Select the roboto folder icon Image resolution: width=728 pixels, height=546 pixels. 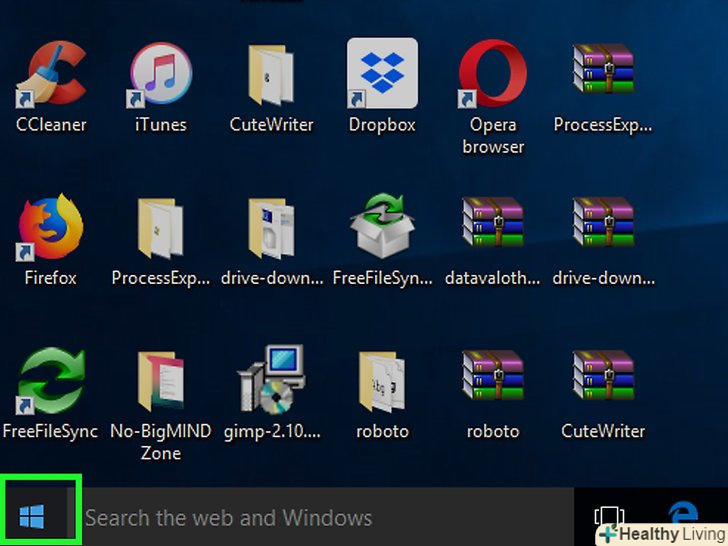pyautogui.click(x=382, y=383)
